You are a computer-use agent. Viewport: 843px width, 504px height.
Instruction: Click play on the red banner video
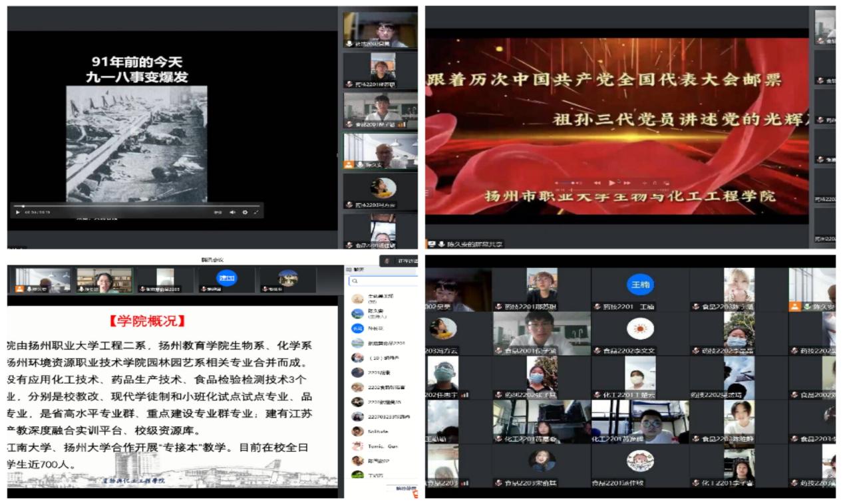(612, 182)
